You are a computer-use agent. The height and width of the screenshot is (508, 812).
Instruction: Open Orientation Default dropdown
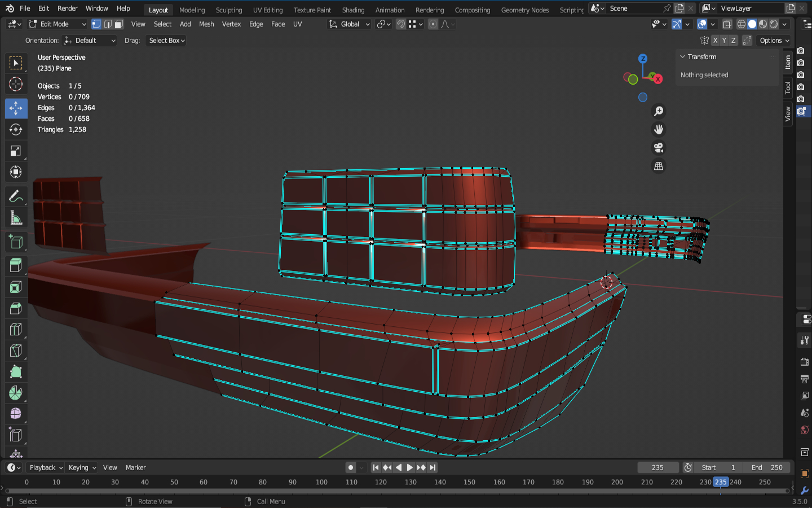(x=89, y=41)
